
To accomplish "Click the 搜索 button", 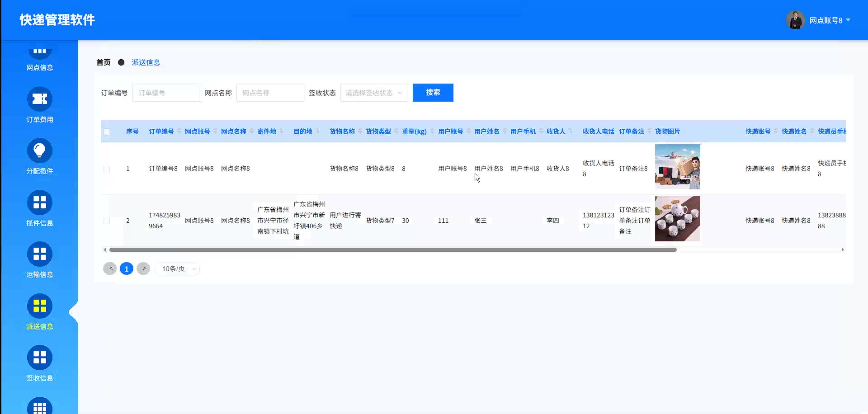I will [x=433, y=93].
